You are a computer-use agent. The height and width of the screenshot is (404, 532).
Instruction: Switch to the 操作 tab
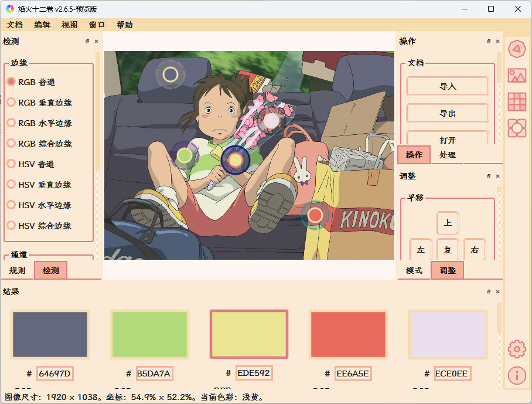pyautogui.click(x=414, y=155)
